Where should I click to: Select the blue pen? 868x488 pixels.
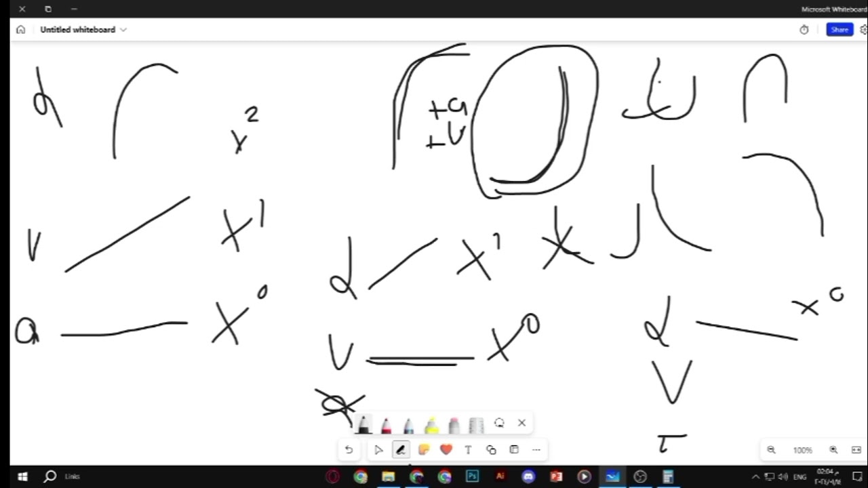pos(408,424)
